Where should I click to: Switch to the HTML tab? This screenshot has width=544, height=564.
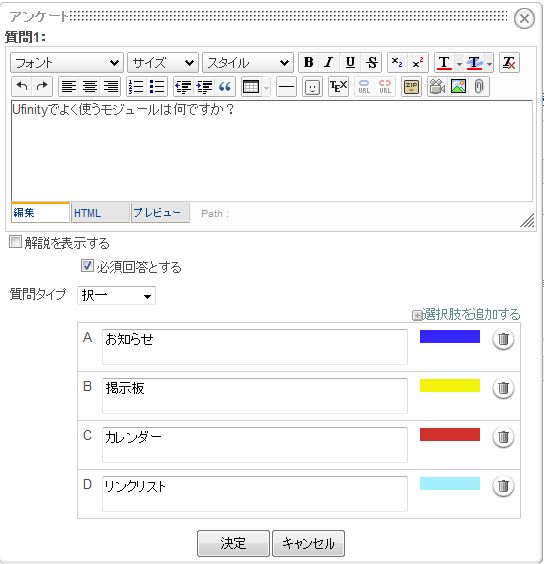pyautogui.click(x=100, y=213)
